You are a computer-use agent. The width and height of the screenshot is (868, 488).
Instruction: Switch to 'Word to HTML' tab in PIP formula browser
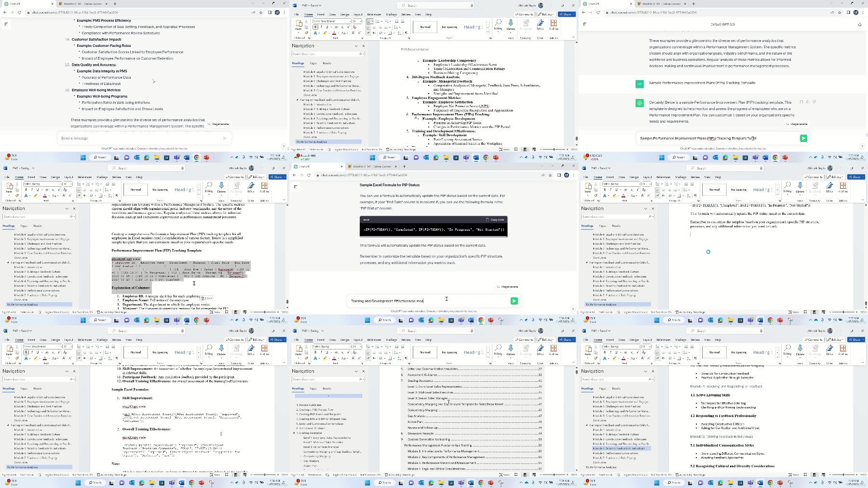pyautogui.click(x=372, y=167)
